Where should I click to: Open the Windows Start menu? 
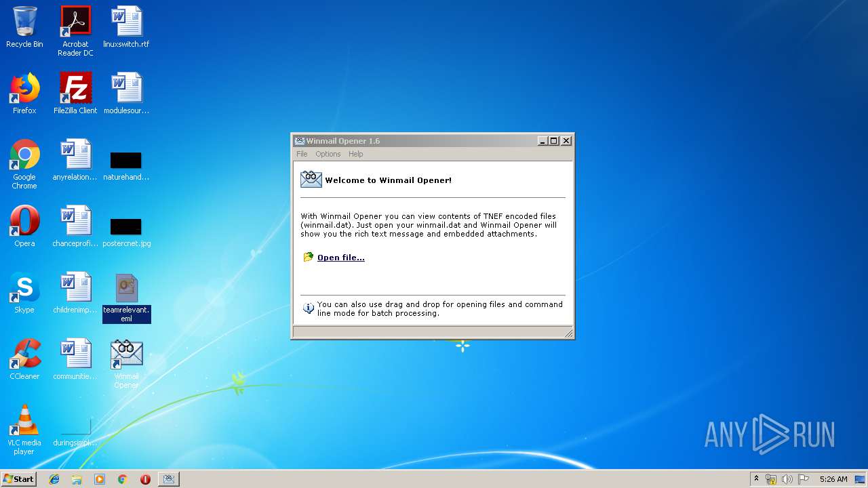point(18,479)
